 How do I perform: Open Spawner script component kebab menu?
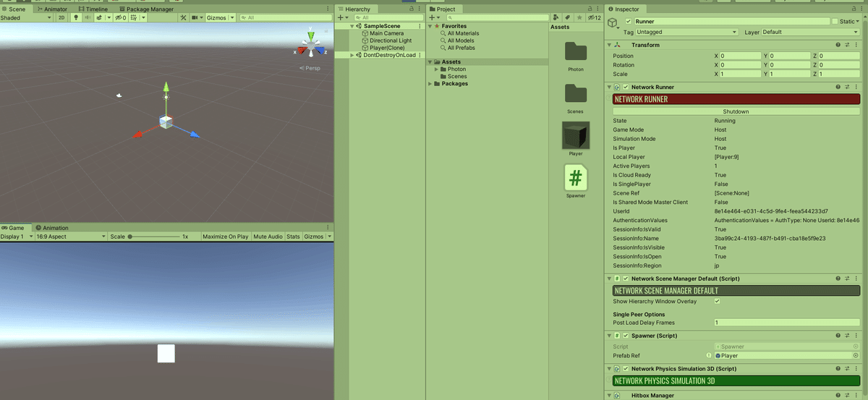pos(856,336)
